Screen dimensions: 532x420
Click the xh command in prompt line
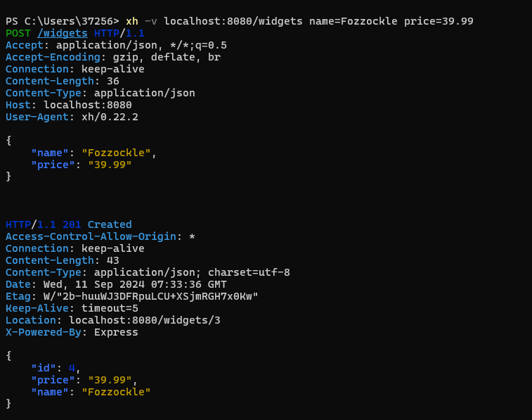132,21
